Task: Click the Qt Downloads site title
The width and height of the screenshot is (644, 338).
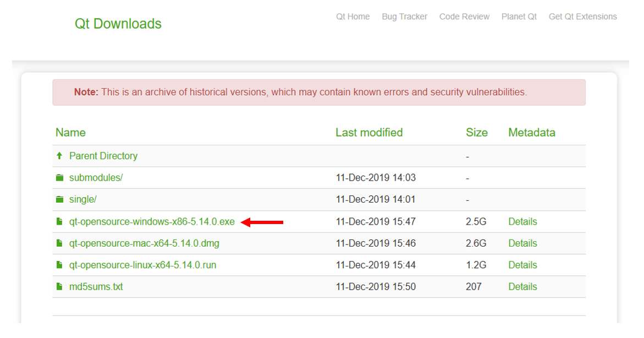Action: pos(118,24)
